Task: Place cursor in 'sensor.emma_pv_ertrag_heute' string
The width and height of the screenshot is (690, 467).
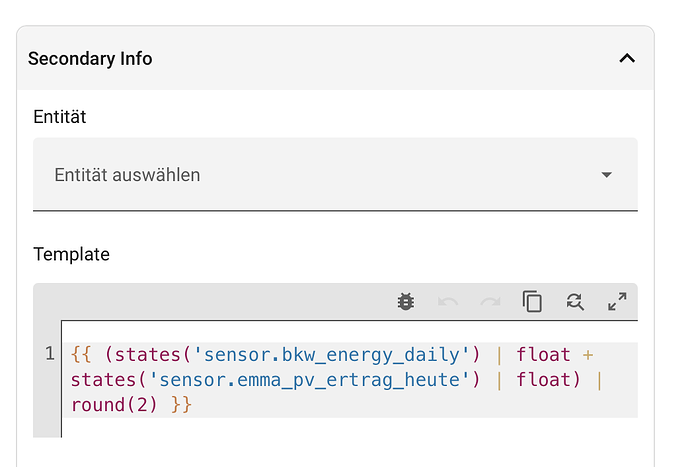Action: [309, 380]
